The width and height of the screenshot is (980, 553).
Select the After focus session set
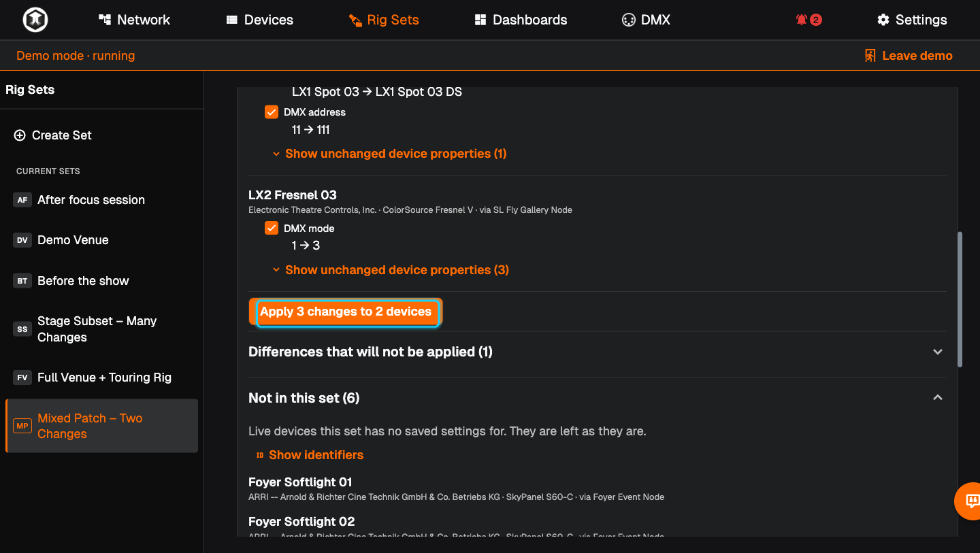pos(101,200)
